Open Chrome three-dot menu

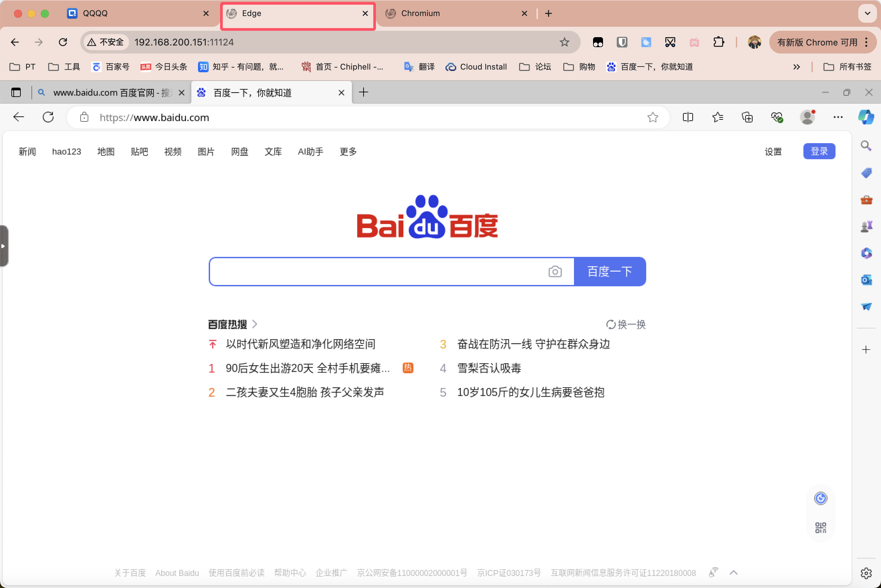[x=866, y=42]
